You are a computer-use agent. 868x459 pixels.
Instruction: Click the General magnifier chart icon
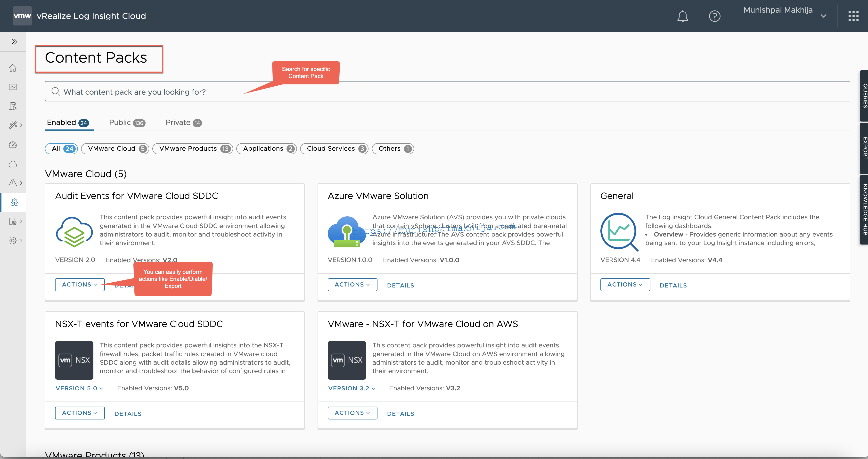pos(619,232)
